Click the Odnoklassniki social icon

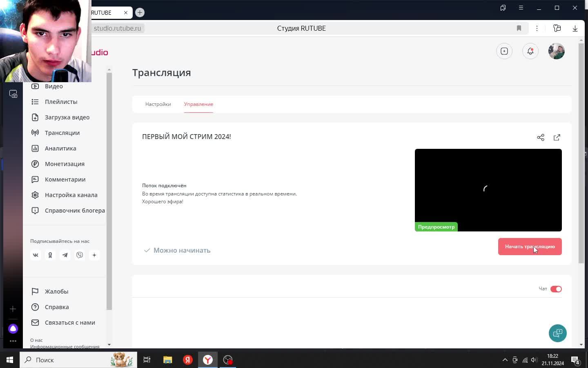click(50, 255)
